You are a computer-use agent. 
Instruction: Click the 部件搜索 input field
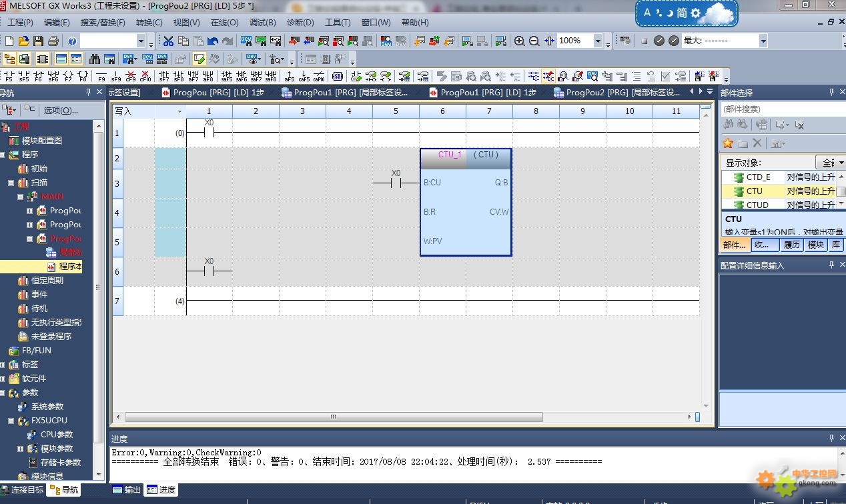pyautogui.click(x=783, y=109)
